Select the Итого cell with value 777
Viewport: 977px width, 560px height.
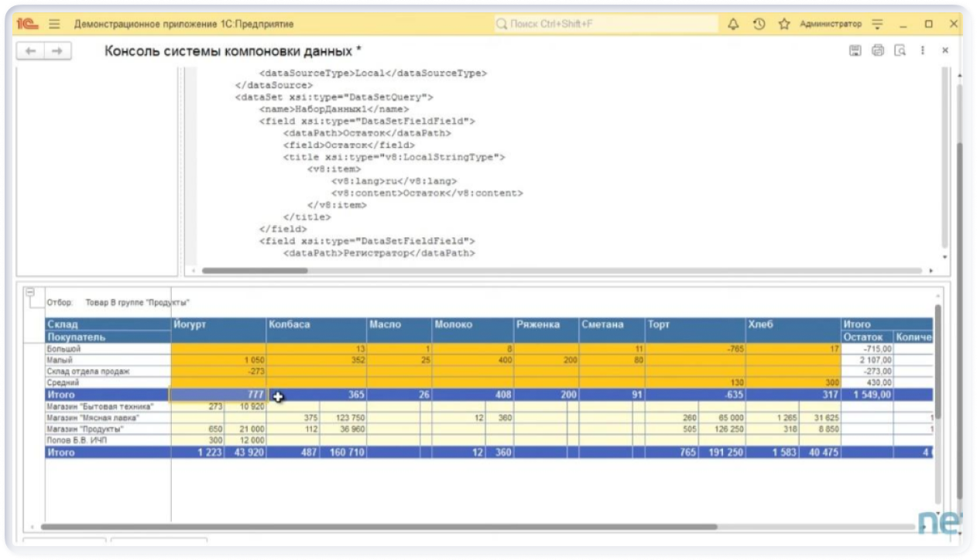[x=218, y=394]
